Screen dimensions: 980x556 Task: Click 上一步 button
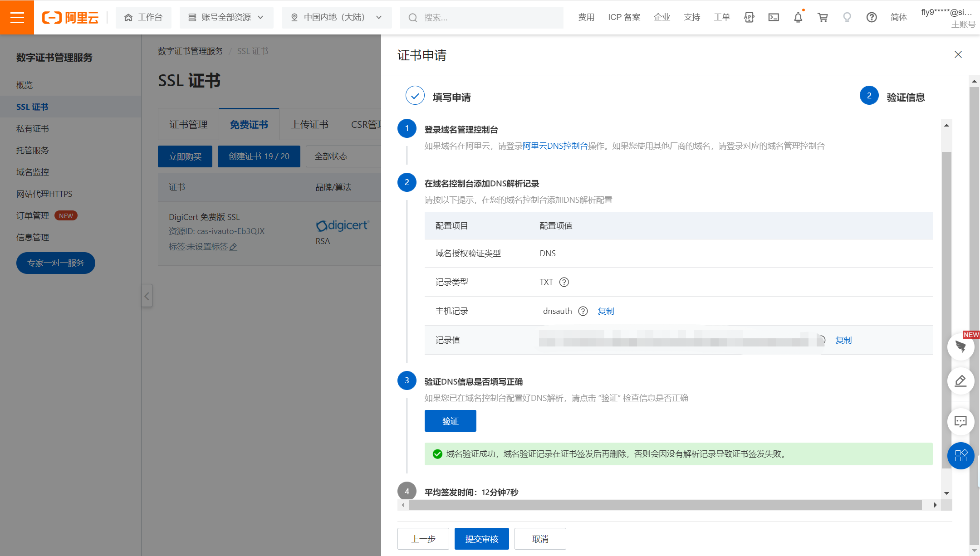[423, 539]
